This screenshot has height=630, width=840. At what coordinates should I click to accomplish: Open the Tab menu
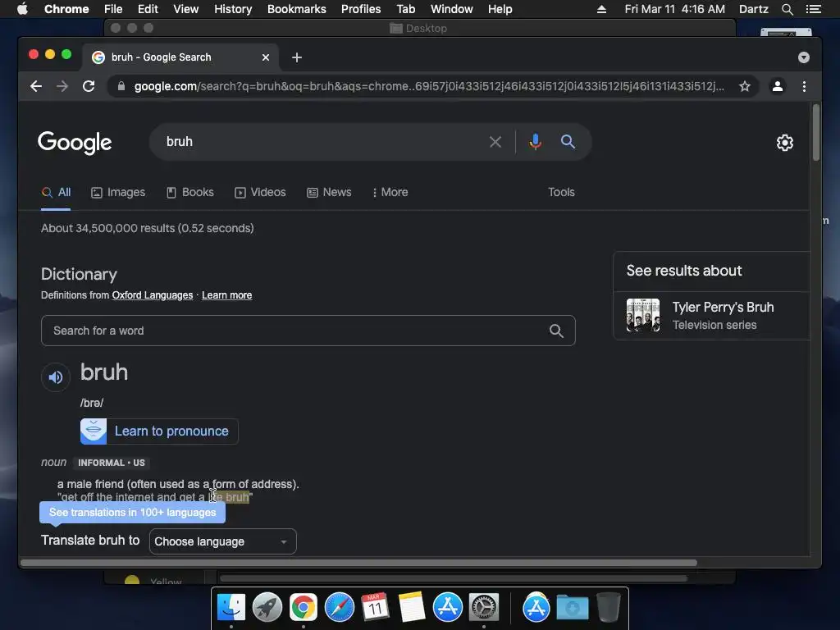[x=405, y=9]
